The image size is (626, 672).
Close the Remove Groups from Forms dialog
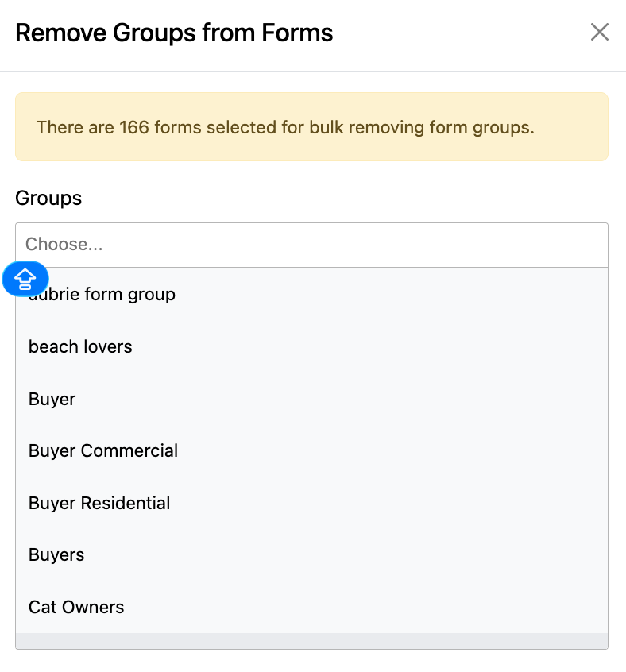tap(599, 32)
